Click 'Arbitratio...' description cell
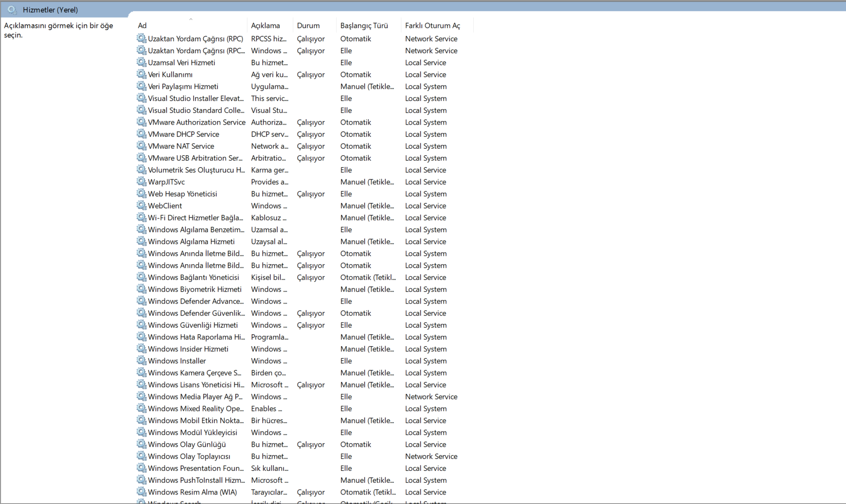This screenshot has height=504, width=846. click(x=269, y=158)
